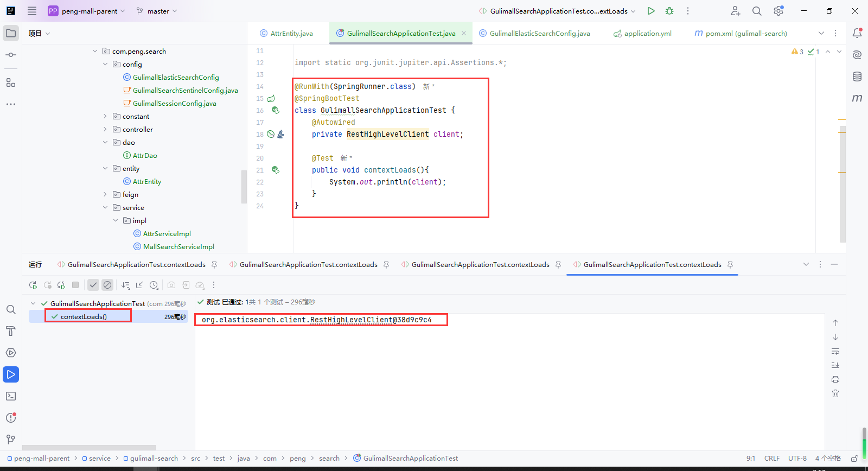Open the Problems tool window icon
Image resolution: width=868 pixels, height=471 pixels.
click(11, 418)
